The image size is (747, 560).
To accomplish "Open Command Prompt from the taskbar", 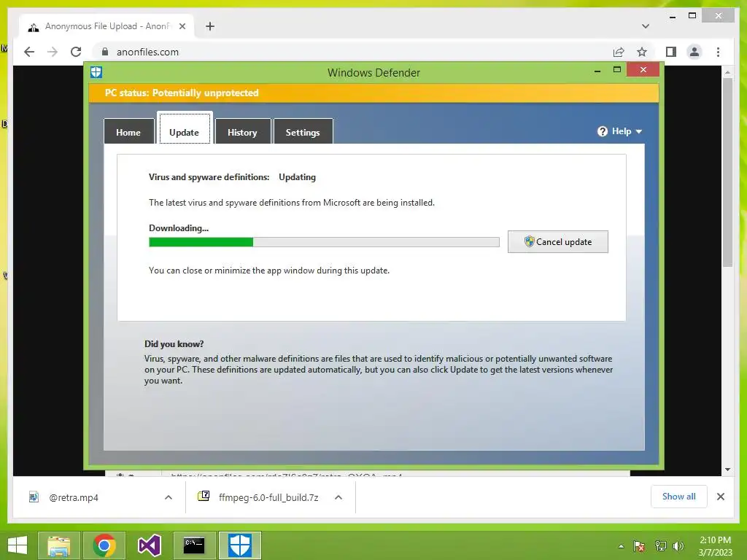I will click(x=194, y=545).
